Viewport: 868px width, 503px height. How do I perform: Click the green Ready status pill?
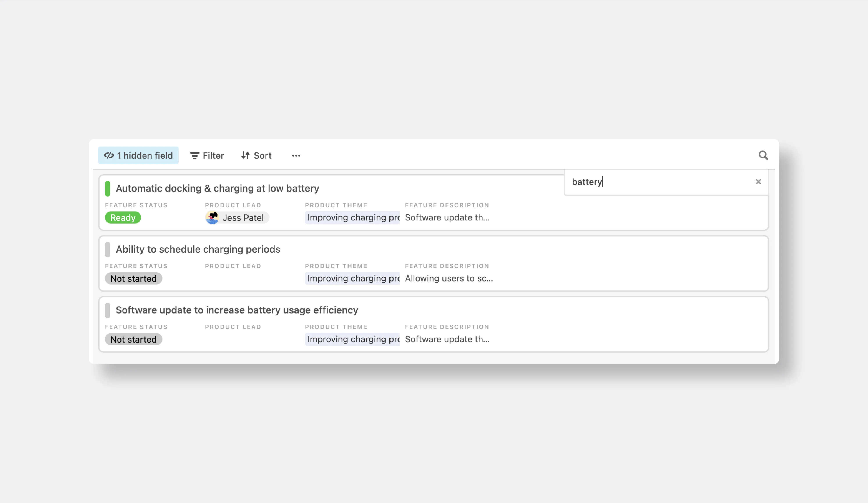(x=123, y=218)
